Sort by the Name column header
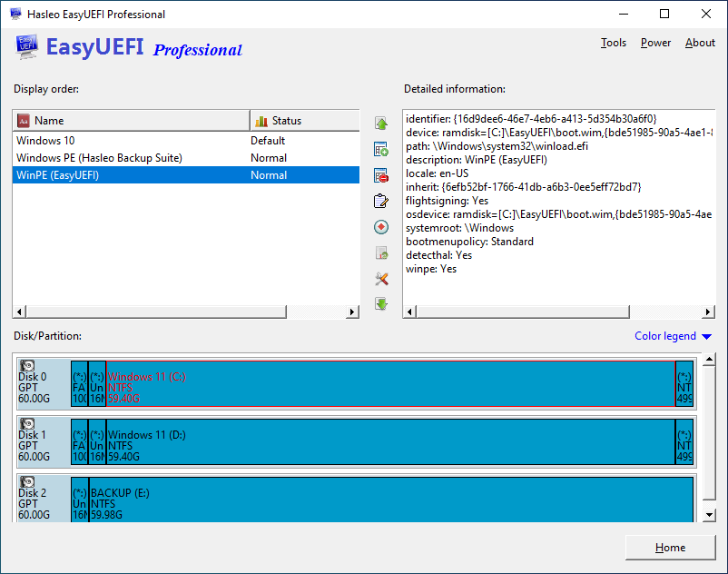 pyautogui.click(x=132, y=121)
